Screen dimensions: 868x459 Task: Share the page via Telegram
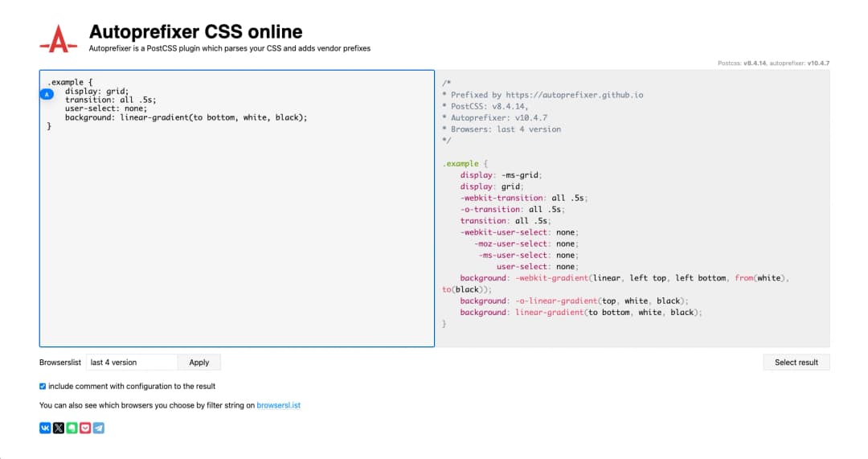pos(98,428)
